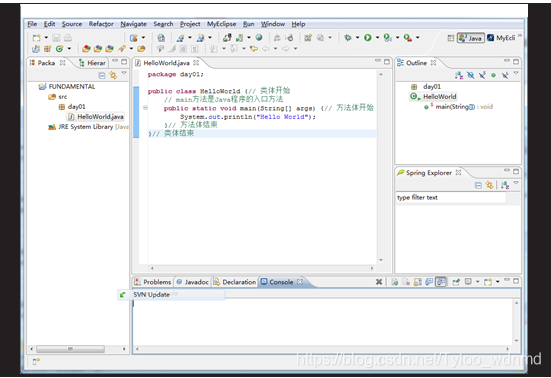Click the New Java Package toolbar icon

48,48
